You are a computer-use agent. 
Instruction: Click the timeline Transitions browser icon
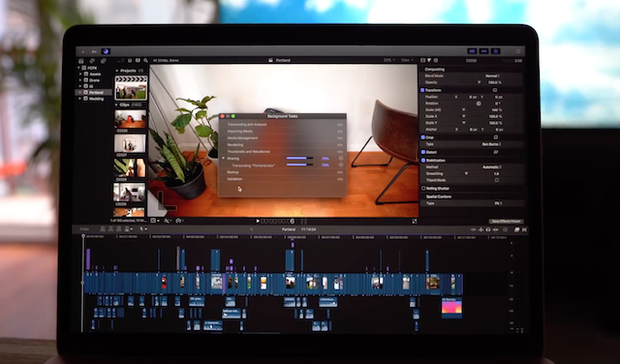coord(525,229)
